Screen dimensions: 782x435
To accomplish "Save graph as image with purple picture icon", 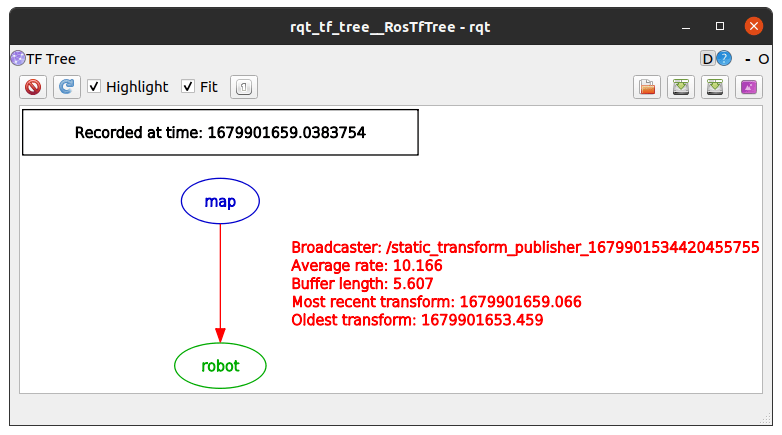I will coord(749,87).
